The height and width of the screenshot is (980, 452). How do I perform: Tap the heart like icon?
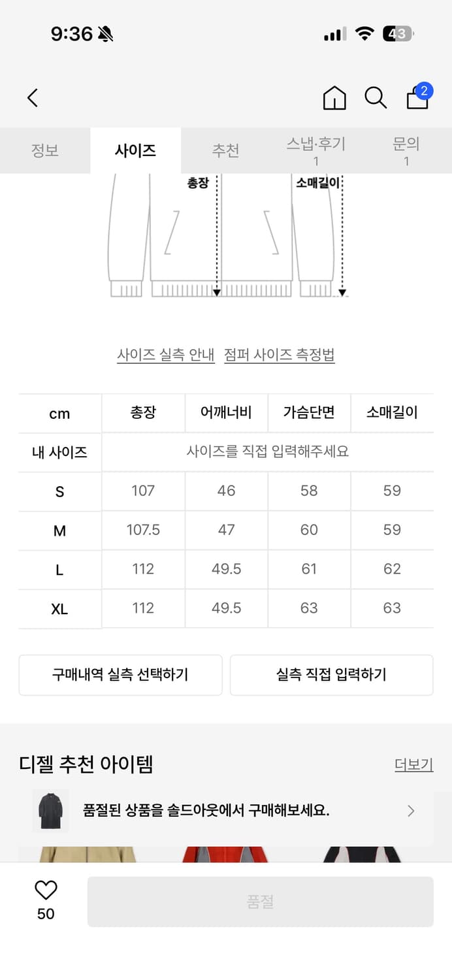click(46, 890)
